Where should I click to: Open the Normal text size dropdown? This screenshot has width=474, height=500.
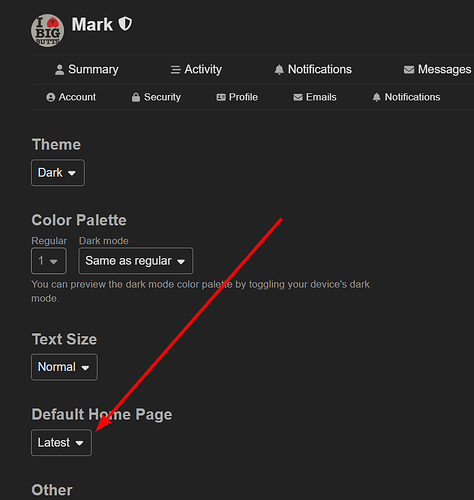coord(64,367)
